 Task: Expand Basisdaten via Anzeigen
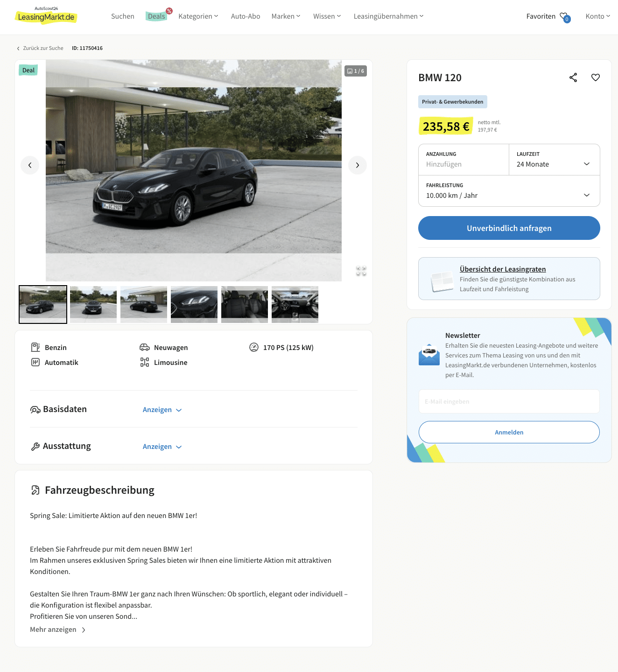click(x=162, y=410)
